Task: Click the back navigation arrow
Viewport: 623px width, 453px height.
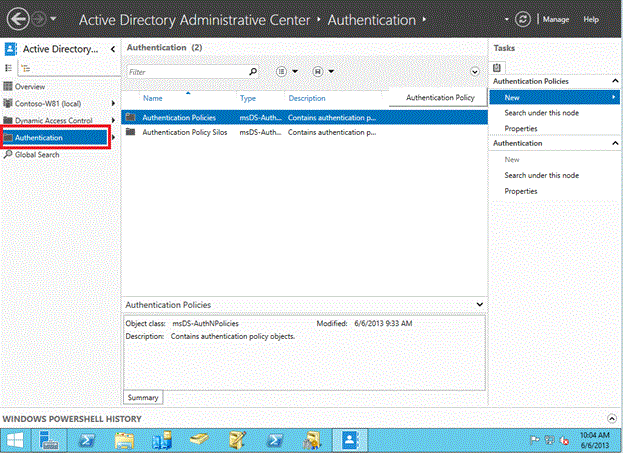Action: 16,19
